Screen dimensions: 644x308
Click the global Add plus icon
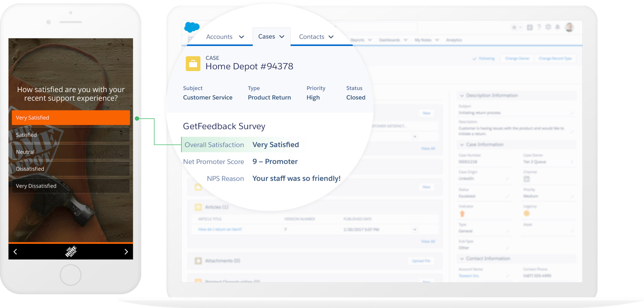click(x=530, y=27)
